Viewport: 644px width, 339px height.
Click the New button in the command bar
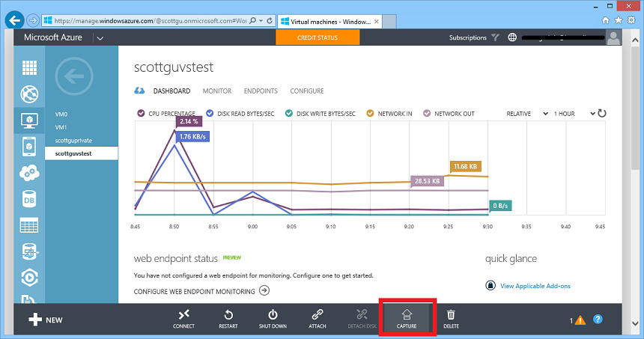pos(45,320)
